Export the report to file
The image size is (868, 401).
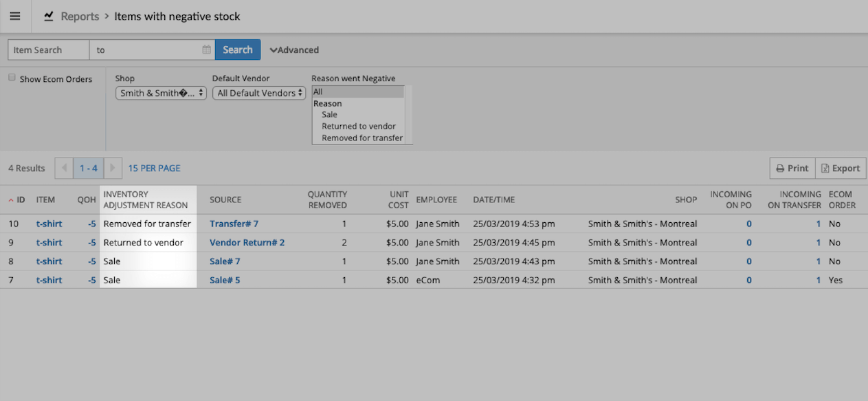point(841,169)
